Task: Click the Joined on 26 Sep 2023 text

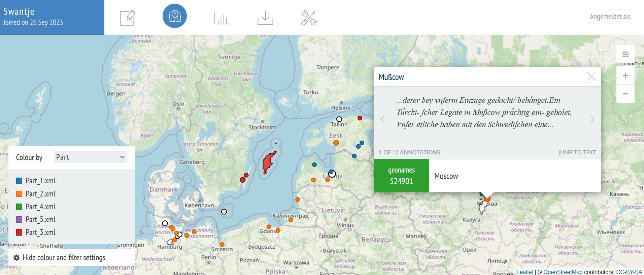Action: click(x=33, y=23)
